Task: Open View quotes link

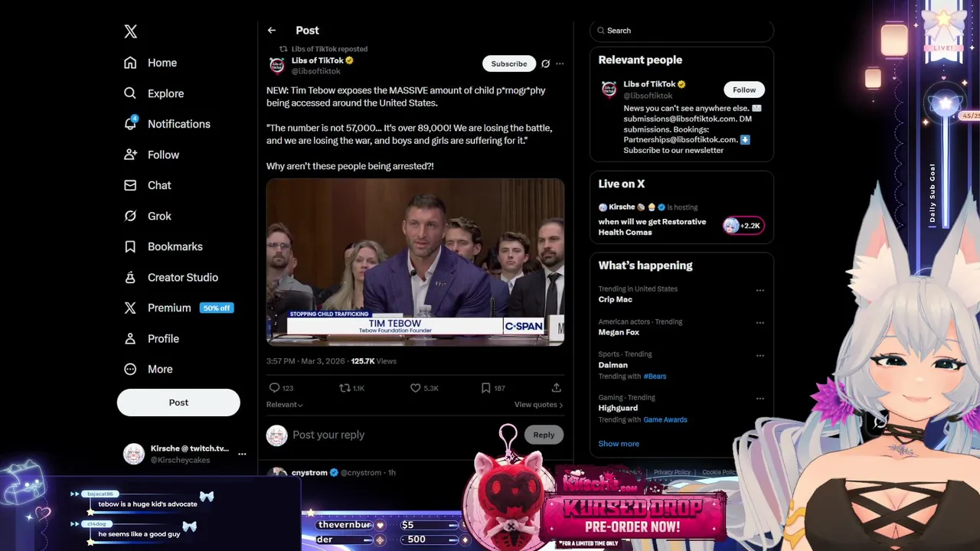Action: pyautogui.click(x=538, y=405)
